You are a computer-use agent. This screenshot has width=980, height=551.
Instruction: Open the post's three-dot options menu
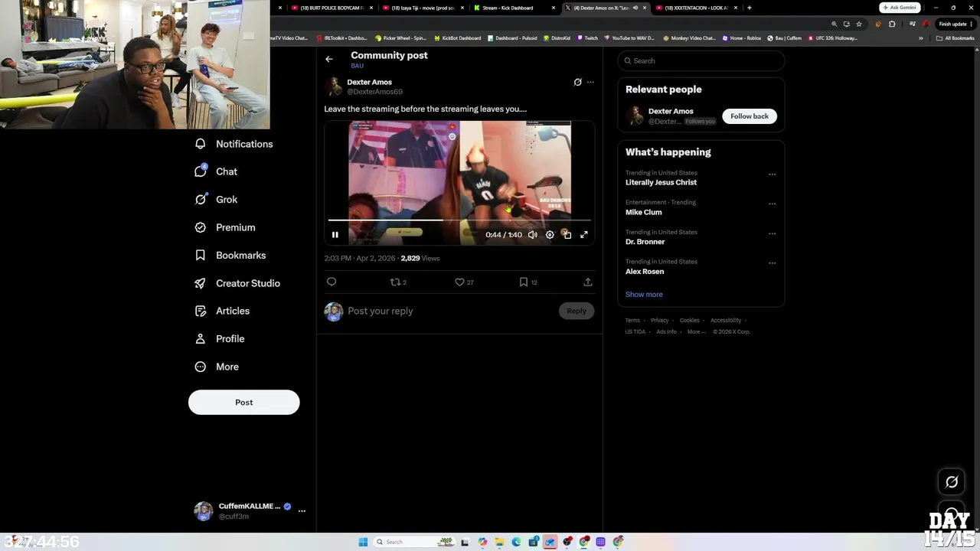[590, 82]
